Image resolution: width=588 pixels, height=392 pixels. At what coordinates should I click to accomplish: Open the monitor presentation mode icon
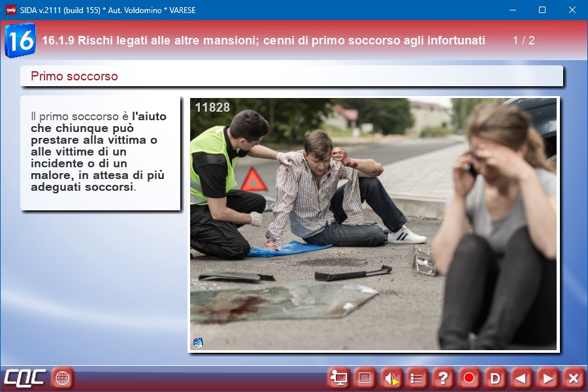click(338, 378)
